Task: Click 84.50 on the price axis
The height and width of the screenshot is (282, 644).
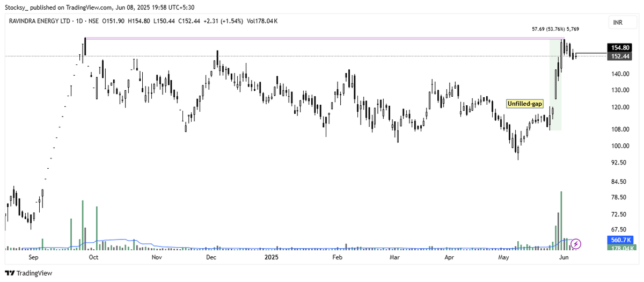Action: coord(618,182)
